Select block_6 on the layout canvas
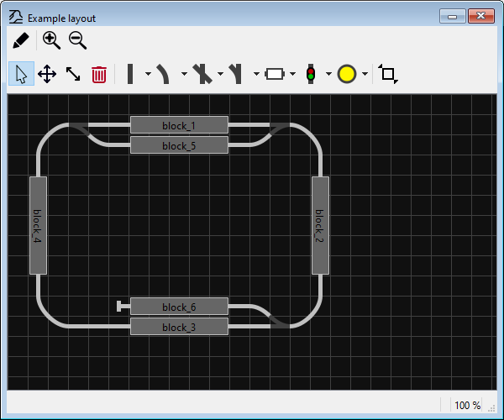This screenshot has width=504, height=420. coord(179,307)
